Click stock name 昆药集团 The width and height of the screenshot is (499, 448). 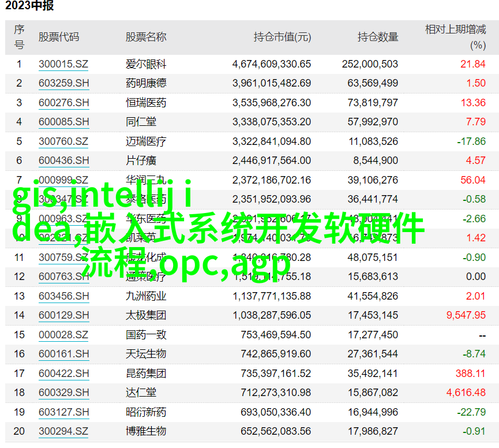coord(146,374)
